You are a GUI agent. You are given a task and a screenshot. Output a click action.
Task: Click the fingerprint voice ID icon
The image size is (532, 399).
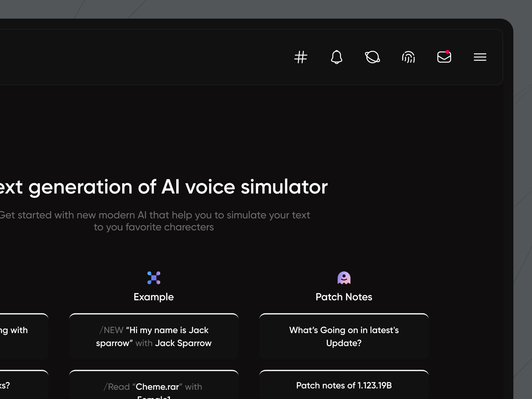408,57
